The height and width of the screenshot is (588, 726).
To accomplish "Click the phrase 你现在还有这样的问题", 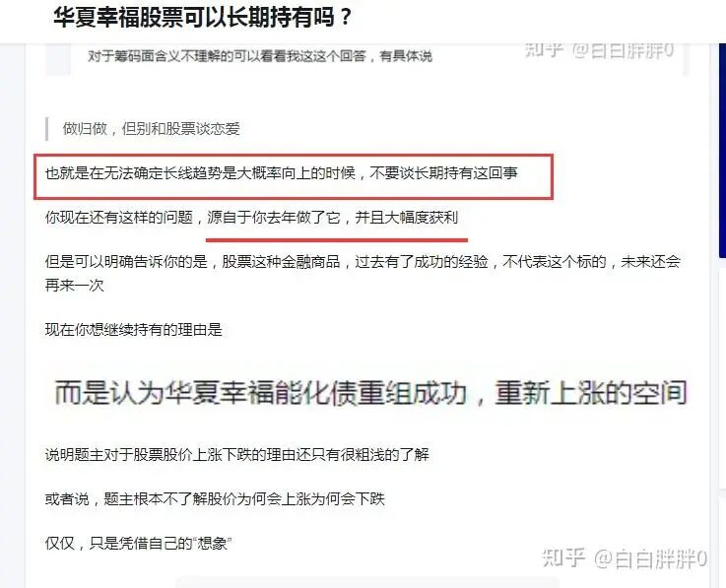I will (x=118, y=217).
